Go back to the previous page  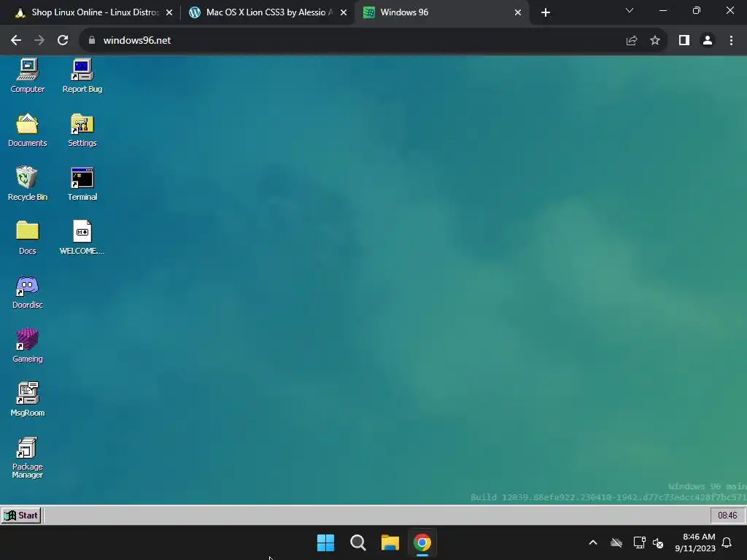point(16,41)
